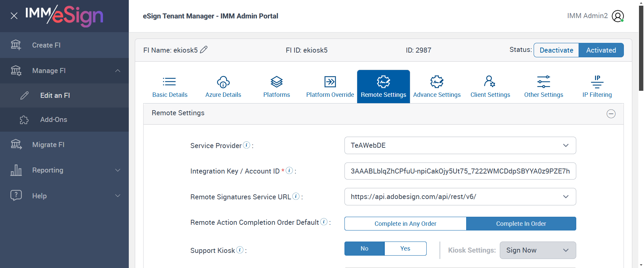This screenshot has width=644, height=268.
Task: Click the Service Provider info icon
Action: [x=247, y=145]
